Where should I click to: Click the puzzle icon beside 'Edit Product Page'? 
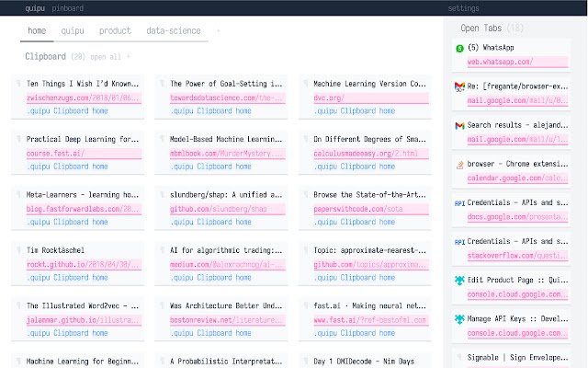point(459,281)
